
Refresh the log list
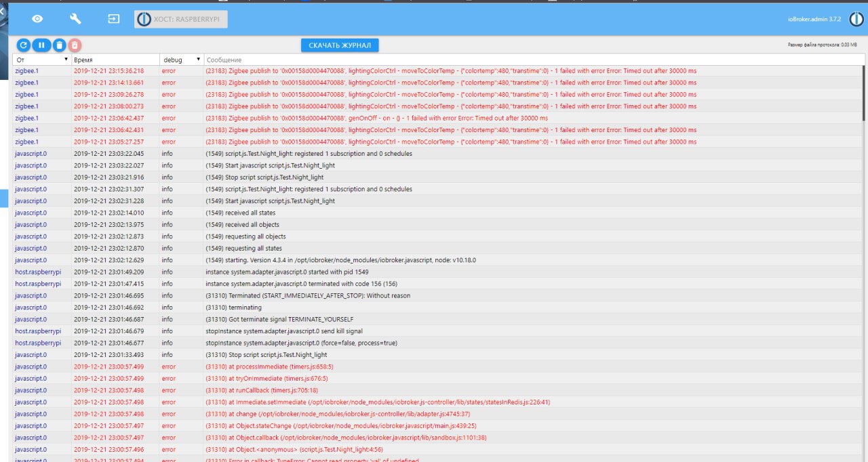[23, 45]
